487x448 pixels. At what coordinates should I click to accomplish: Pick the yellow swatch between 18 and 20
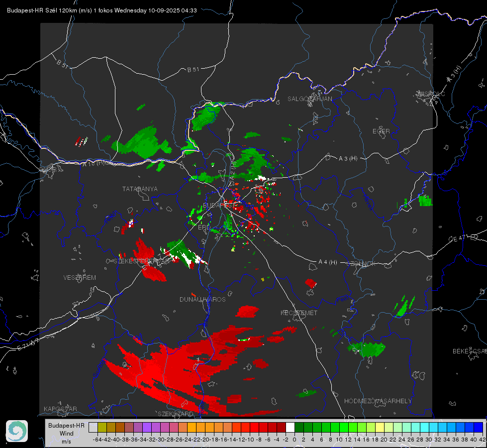tap(380, 427)
